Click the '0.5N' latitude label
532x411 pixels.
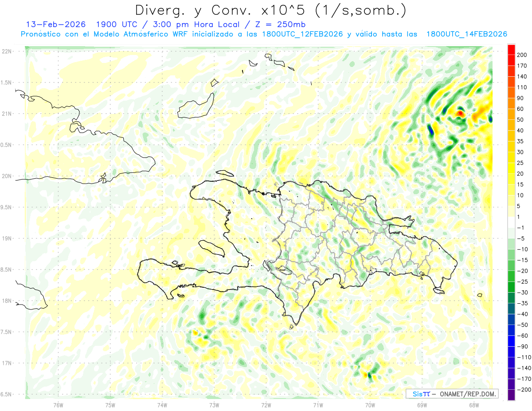[x=6, y=145]
